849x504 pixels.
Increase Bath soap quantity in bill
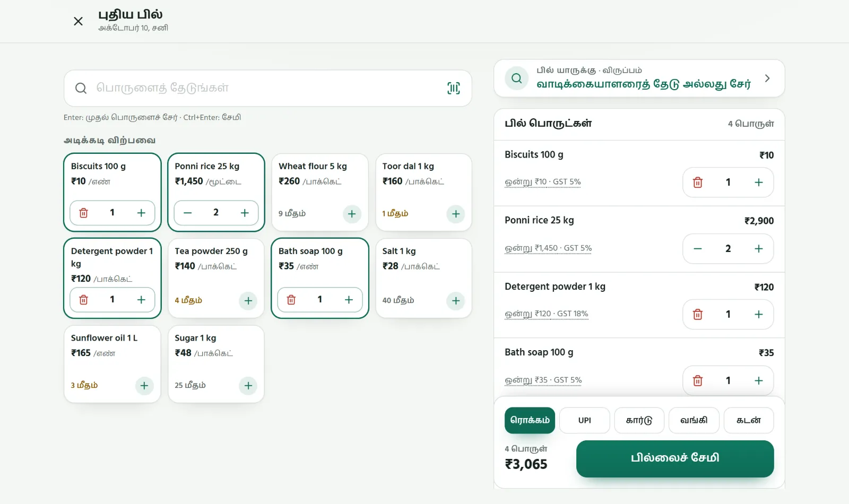(x=759, y=380)
